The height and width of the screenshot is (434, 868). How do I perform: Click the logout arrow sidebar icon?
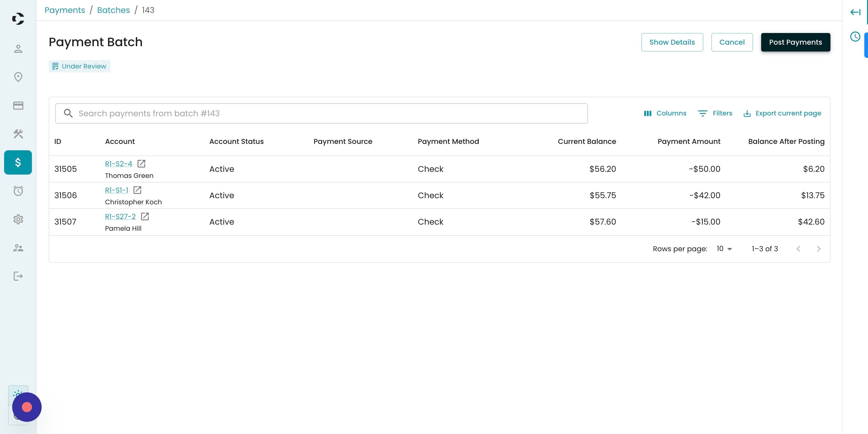point(18,276)
